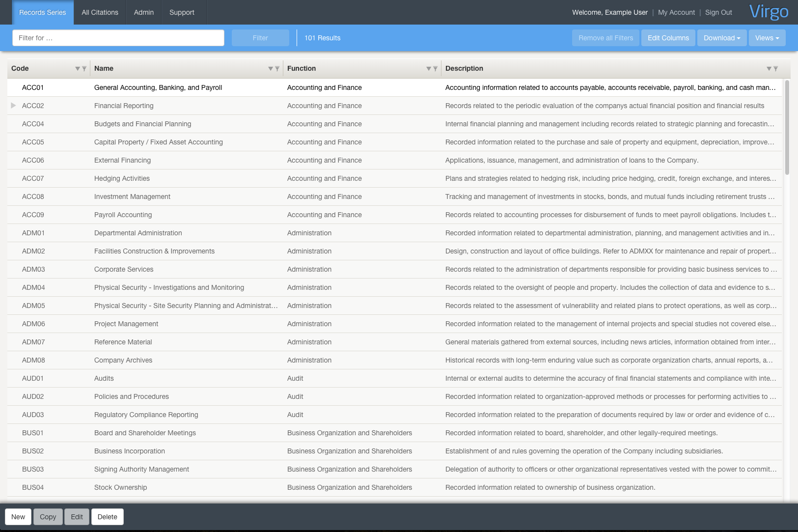This screenshot has width=798, height=532.
Task: Click the '101 Results' count text
Action: coord(322,38)
